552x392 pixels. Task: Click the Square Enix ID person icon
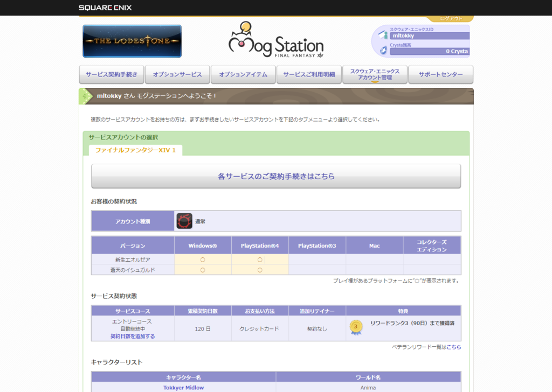(383, 34)
